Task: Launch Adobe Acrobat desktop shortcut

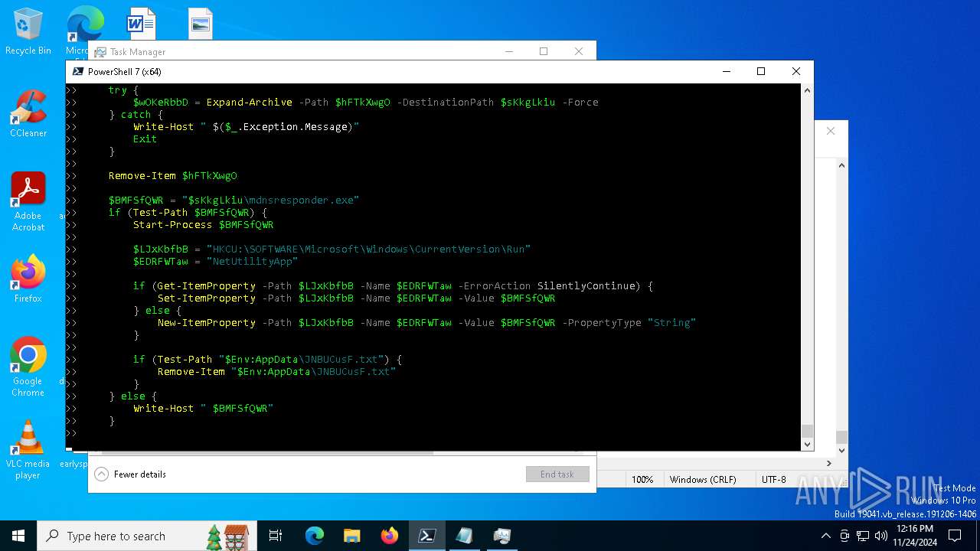Action: point(28,201)
